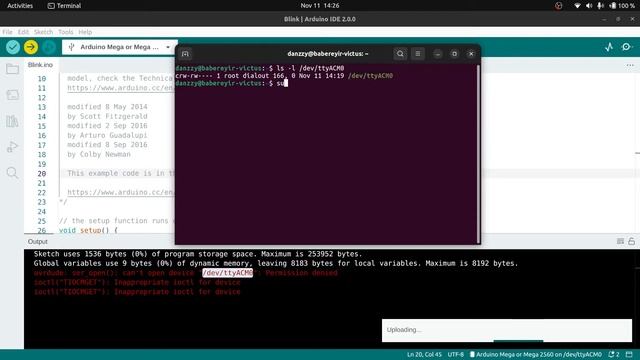Click highlighted /dev/ttyACM0 in output
This screenshot has width=640, height=360.
pyautogui.click(x=227, y=273)
